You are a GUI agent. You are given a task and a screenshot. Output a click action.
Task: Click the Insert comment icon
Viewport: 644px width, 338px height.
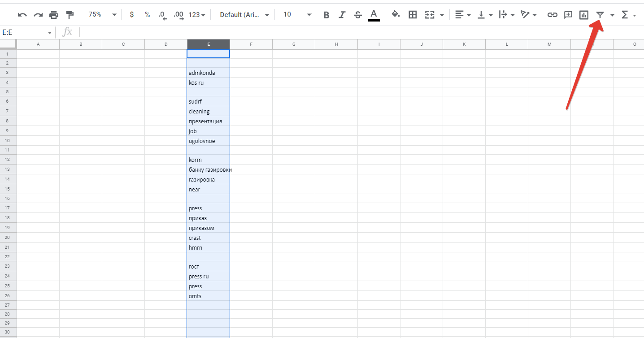568,15
